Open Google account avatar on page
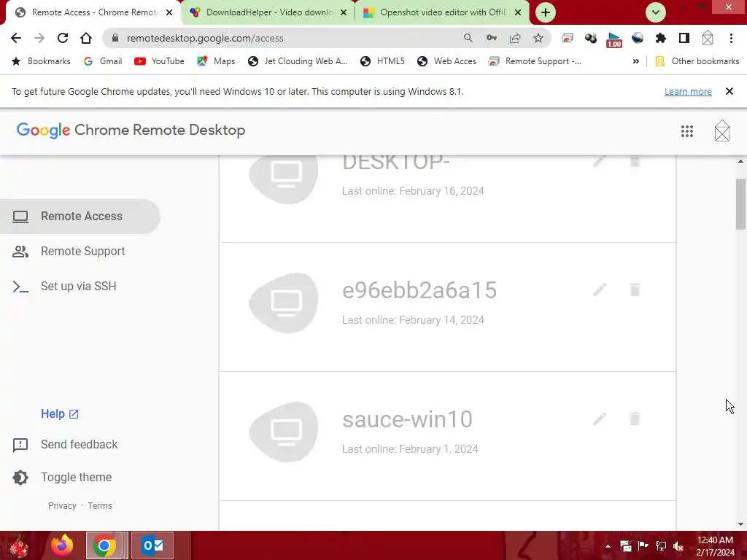Image resolution: width=747 pixels, height=560 pixels. 721,131
